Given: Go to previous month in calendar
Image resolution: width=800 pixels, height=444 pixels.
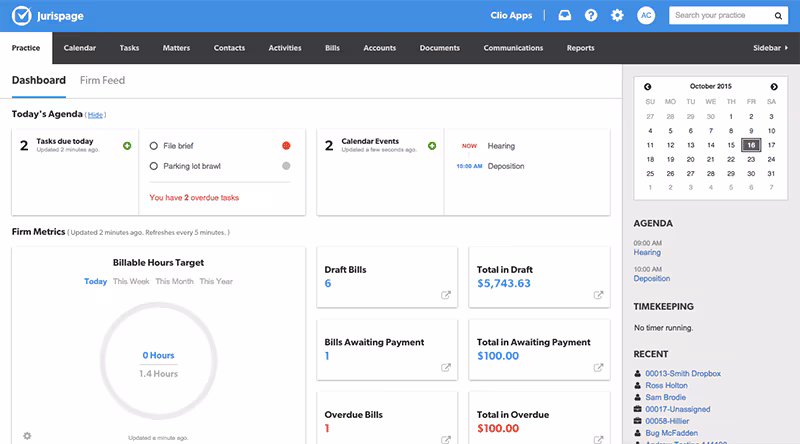Looking at the screenshot, I should coord(647,87).
